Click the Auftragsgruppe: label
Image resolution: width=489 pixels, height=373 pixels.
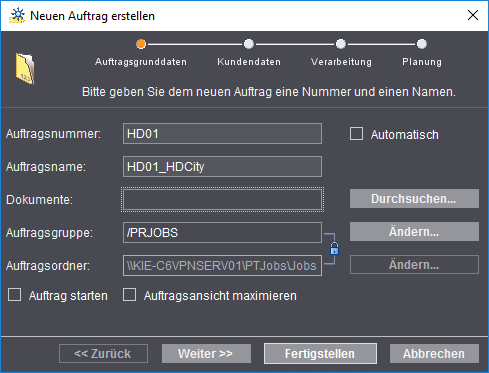click(49, 233)
